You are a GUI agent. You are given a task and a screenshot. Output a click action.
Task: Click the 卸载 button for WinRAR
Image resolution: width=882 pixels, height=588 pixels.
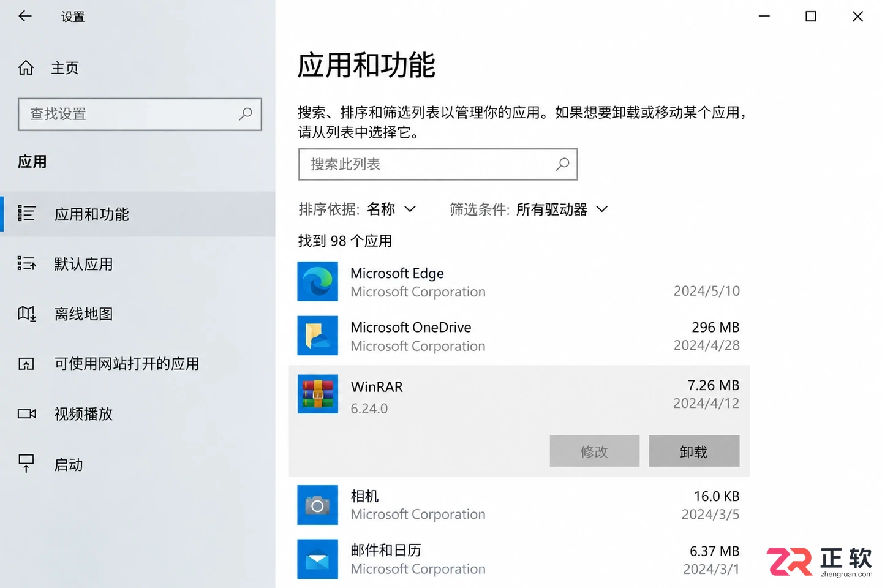point(694,451)
